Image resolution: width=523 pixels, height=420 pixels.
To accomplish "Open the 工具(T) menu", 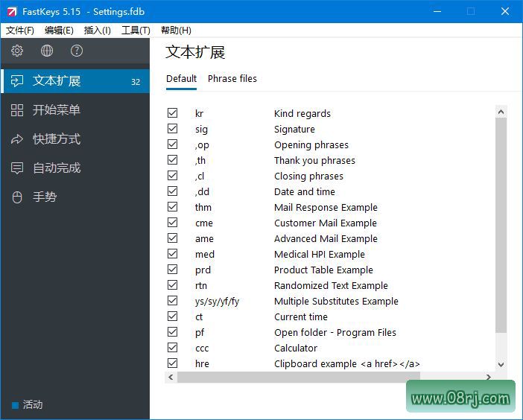I will tap(136, 31).
